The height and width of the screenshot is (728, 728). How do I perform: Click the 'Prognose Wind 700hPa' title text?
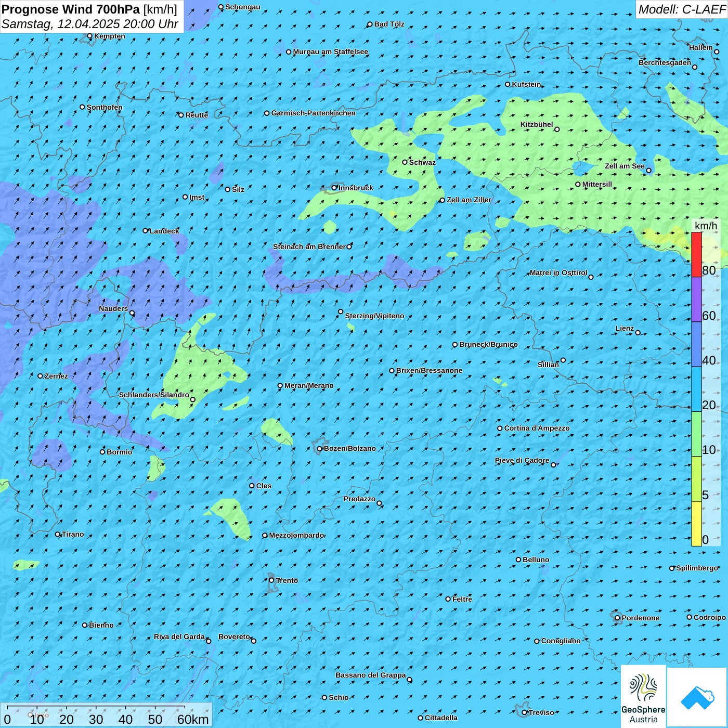tap(71, 9)
